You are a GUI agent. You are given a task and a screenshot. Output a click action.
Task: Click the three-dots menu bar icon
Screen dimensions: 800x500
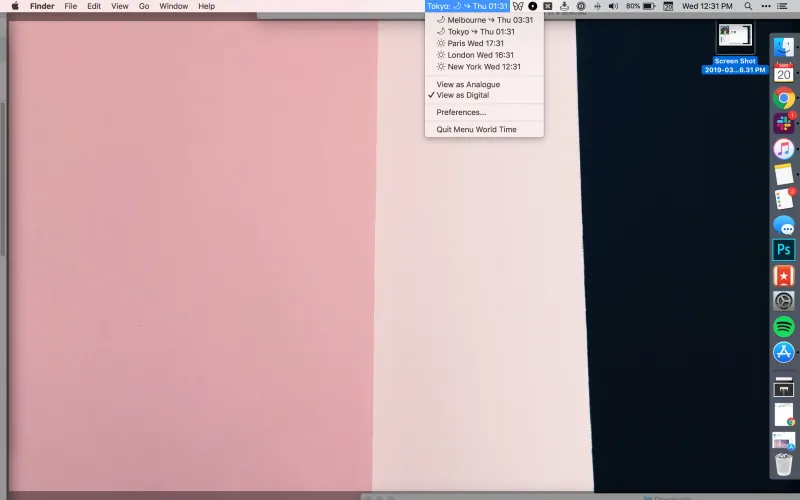[x=766, y=6]
